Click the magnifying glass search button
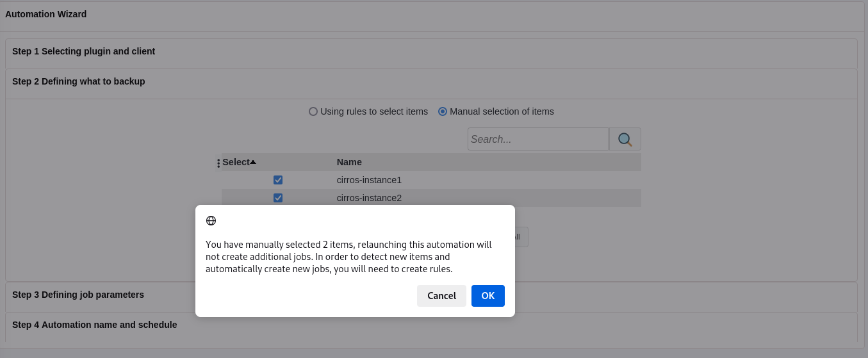 point(625,139)
